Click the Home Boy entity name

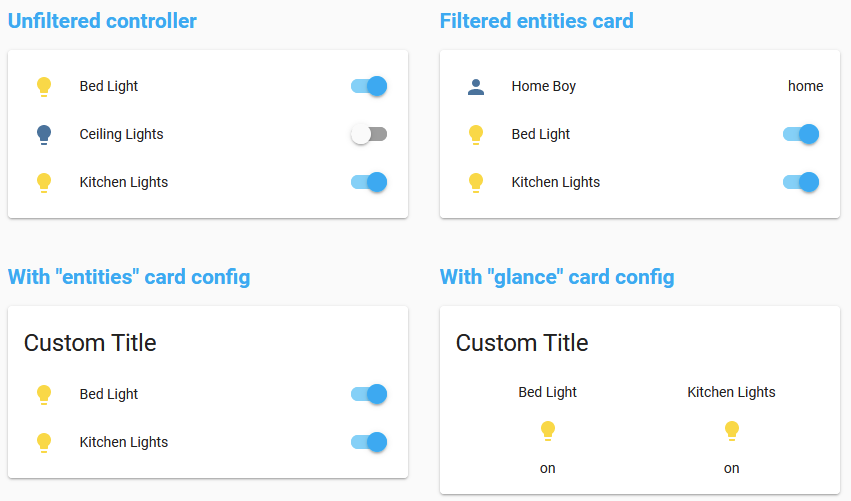543,86
